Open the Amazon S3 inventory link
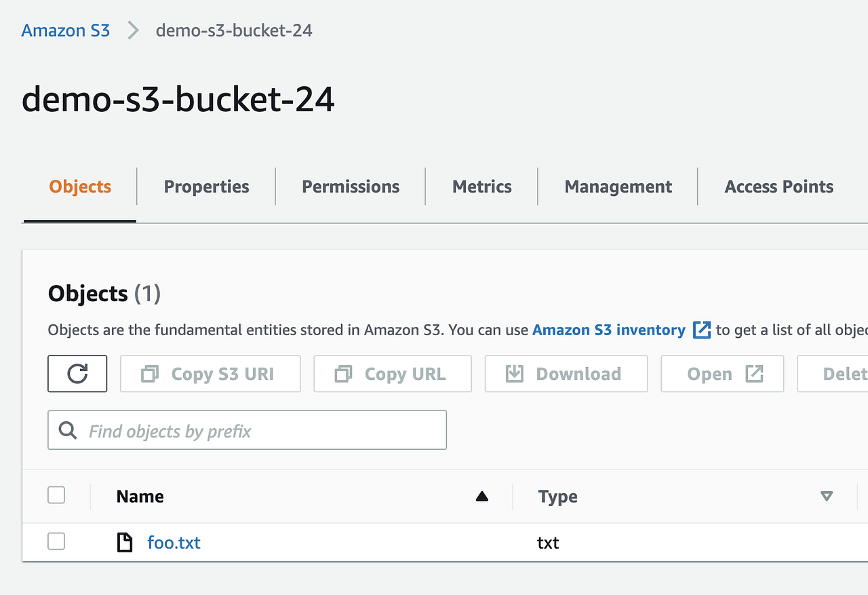The height and width of the screenshot is (595, 868). coord(607,330)
